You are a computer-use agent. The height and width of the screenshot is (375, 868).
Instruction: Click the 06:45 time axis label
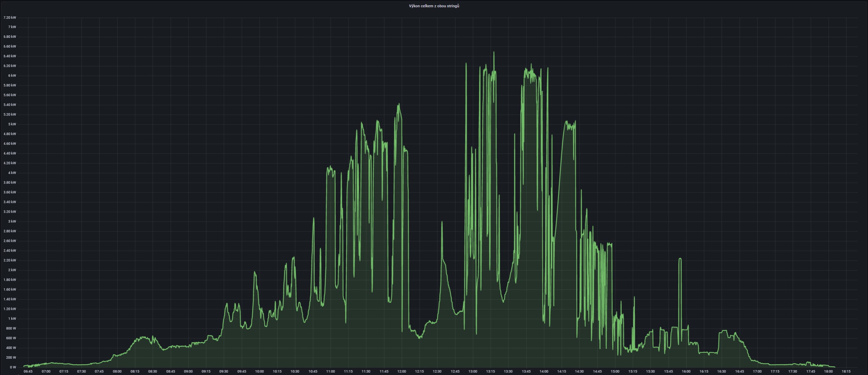[x=28, y=371]
